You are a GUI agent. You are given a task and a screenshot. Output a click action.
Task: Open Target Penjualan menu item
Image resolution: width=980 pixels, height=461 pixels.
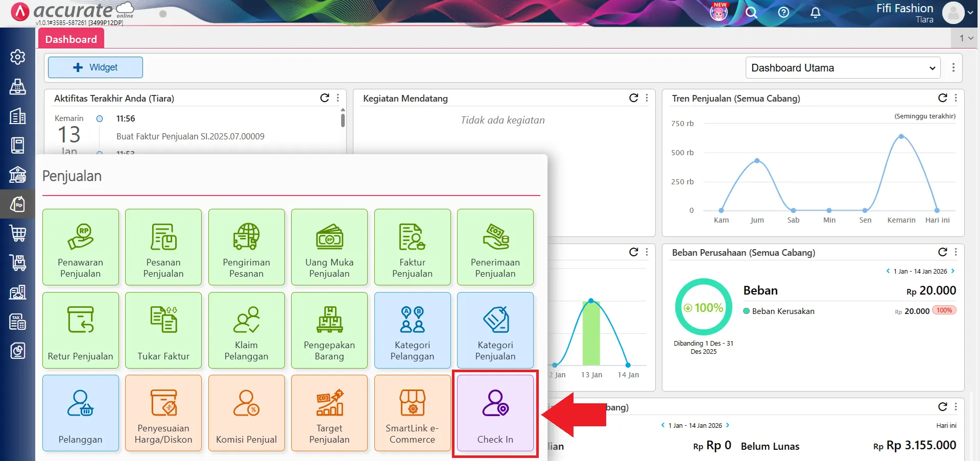coord(329,413)
